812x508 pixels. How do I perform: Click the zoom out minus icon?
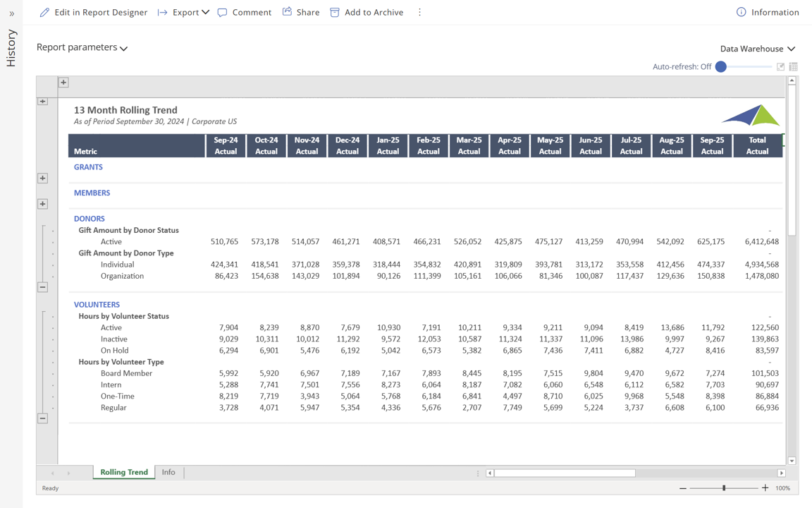(x=683, y=488)
